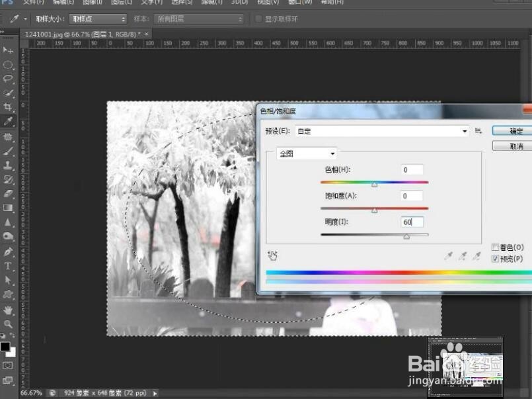Enable the 着色(O) colorize checkbox
The width and height of the screenshot is (532, 399).
coord(495,247)
